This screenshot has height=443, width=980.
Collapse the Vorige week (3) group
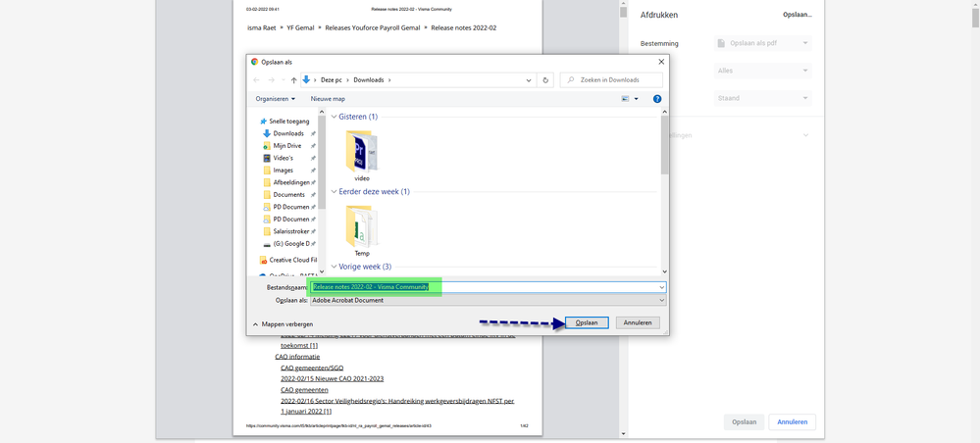(334, 267)
